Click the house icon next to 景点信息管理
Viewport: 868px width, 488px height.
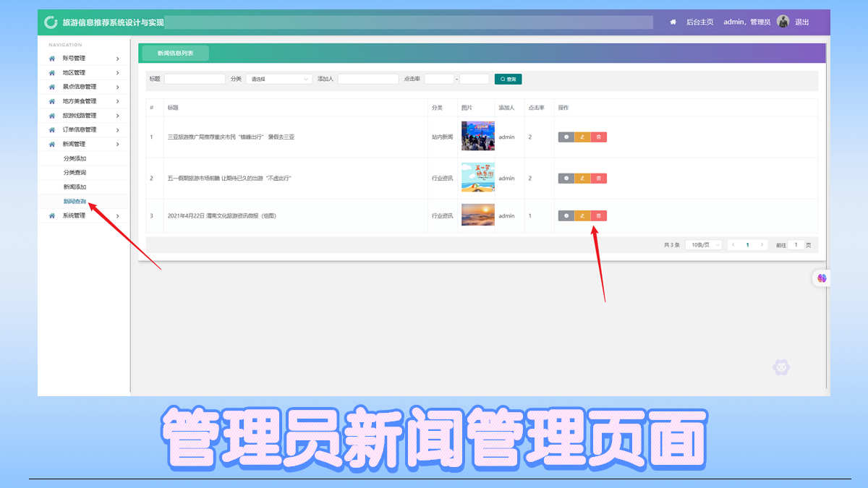(51, 87)
